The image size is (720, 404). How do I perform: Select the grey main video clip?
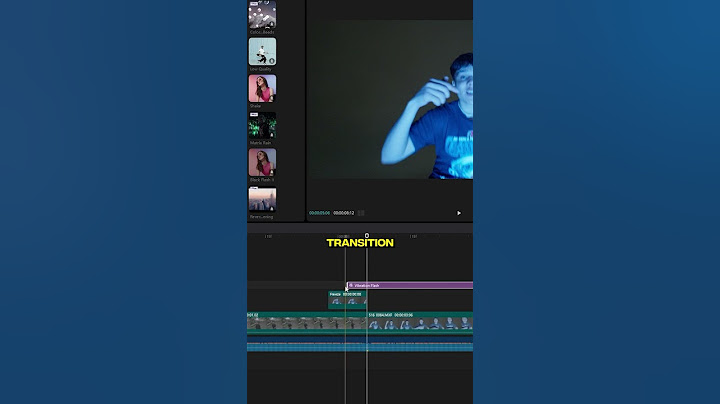307,322
